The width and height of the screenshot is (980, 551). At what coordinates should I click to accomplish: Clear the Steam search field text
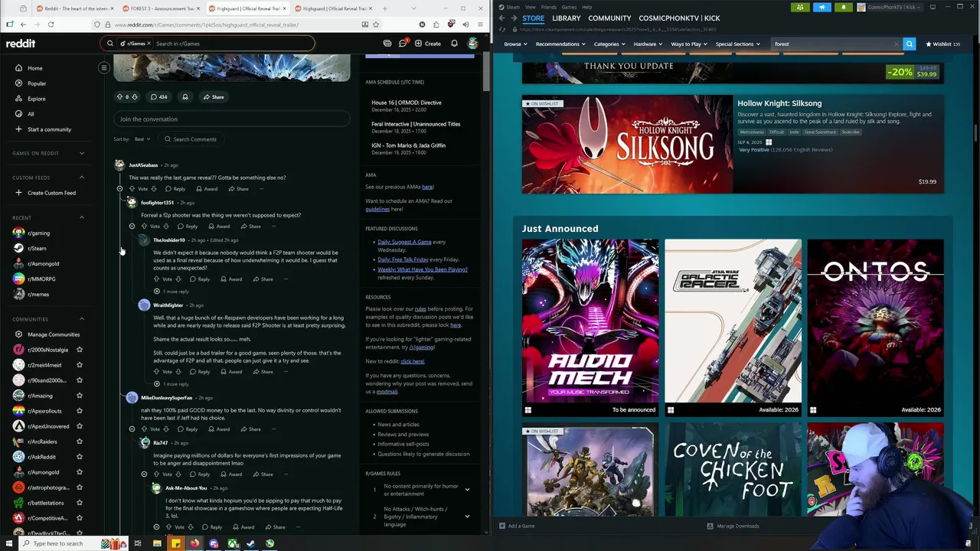896,44
